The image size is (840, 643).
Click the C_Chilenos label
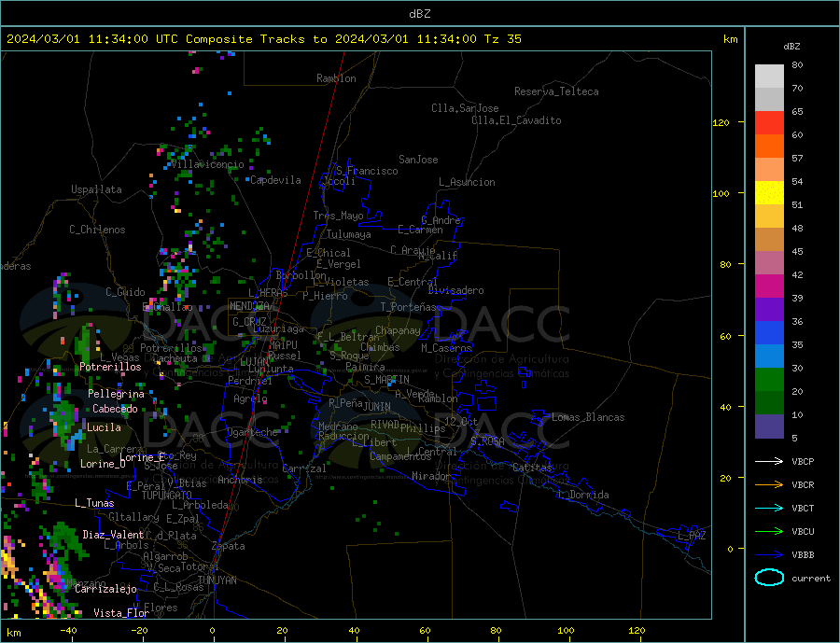(x=97, y=230)
